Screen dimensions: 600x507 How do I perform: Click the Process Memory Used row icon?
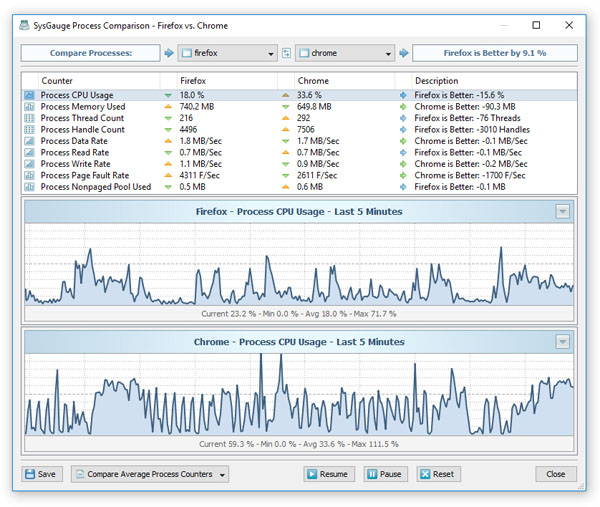pyautogui.click(x=29, y=106)
